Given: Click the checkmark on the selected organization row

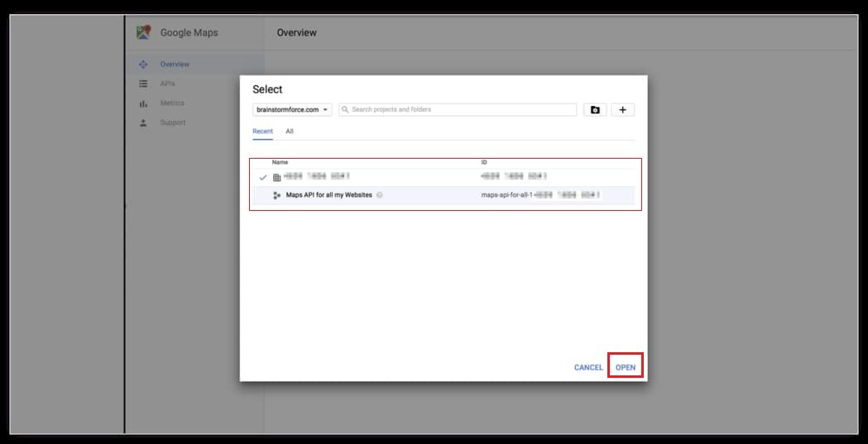Looking at the screenshot, I should [263, 178].
